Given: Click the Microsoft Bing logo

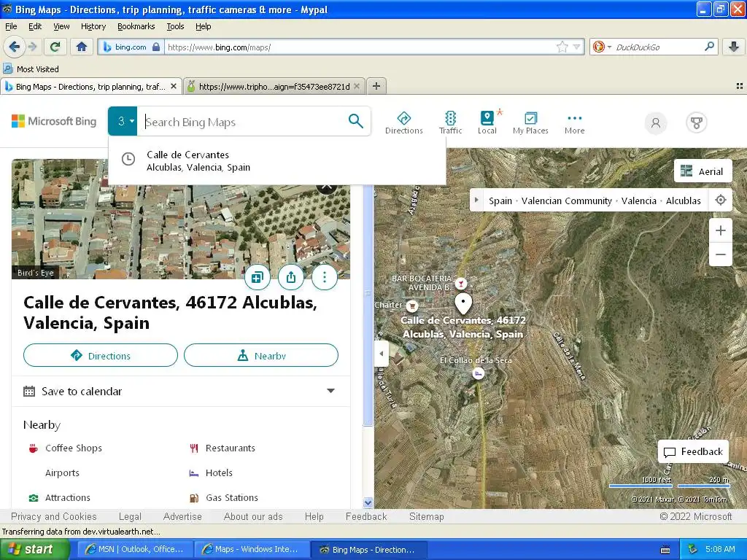Looking at the screenshot, I should point(54,122).
